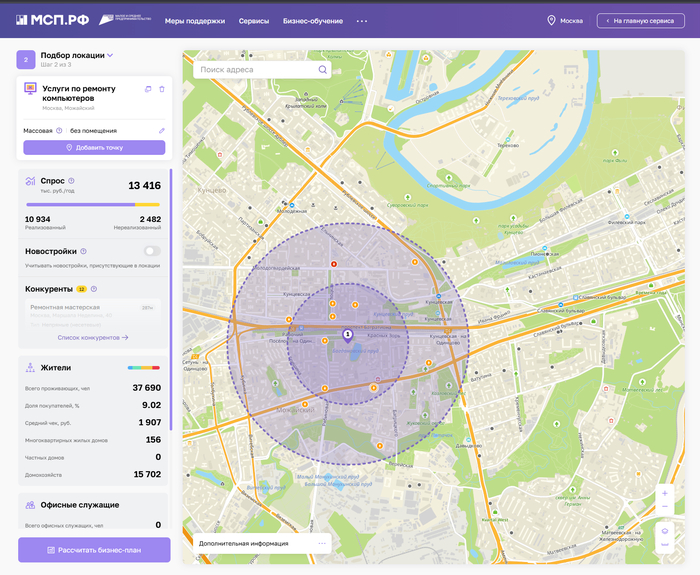Click the Спрос realized demand progress bar
Screen dimensions: 700x575
(x=80, y=205)
